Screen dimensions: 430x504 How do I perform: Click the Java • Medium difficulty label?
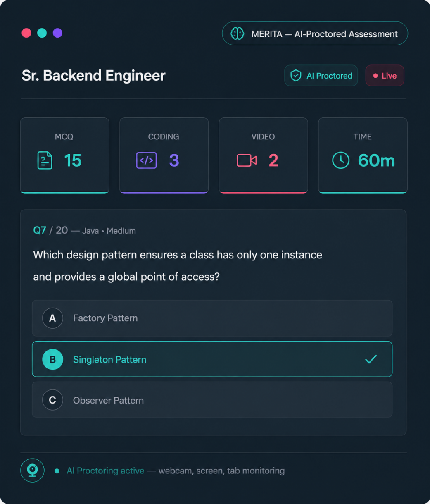coord(109,231)
